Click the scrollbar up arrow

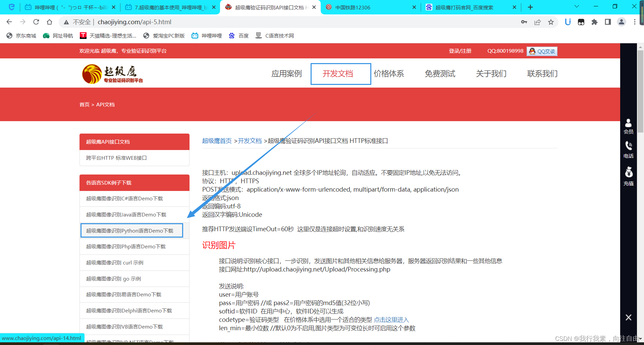click(x=640, y=47)
